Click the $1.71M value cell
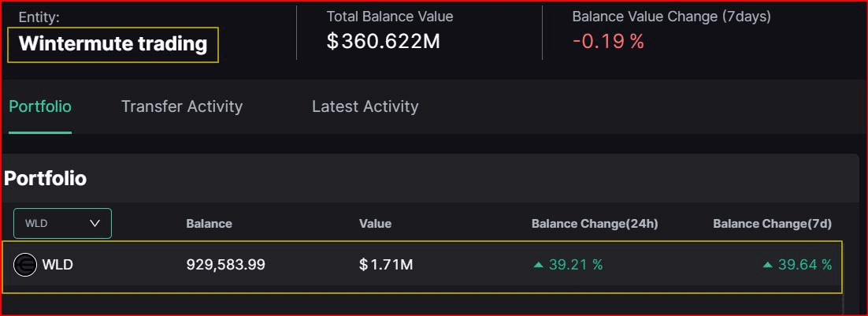Screen dimensions: 868x316 386,266
